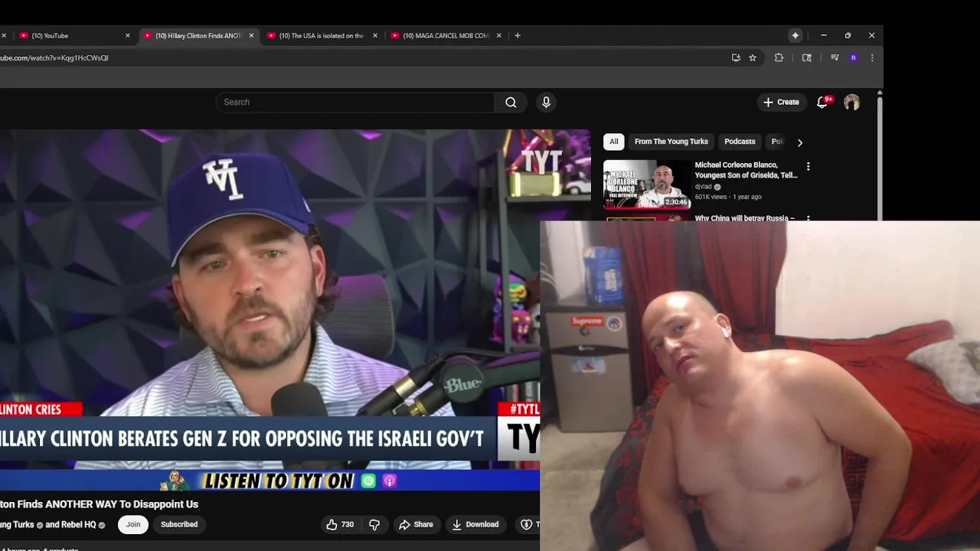Open Chrome media controls icon
Image resolution: width=980 pixels, height=551 pixels.
click(835, 57)
